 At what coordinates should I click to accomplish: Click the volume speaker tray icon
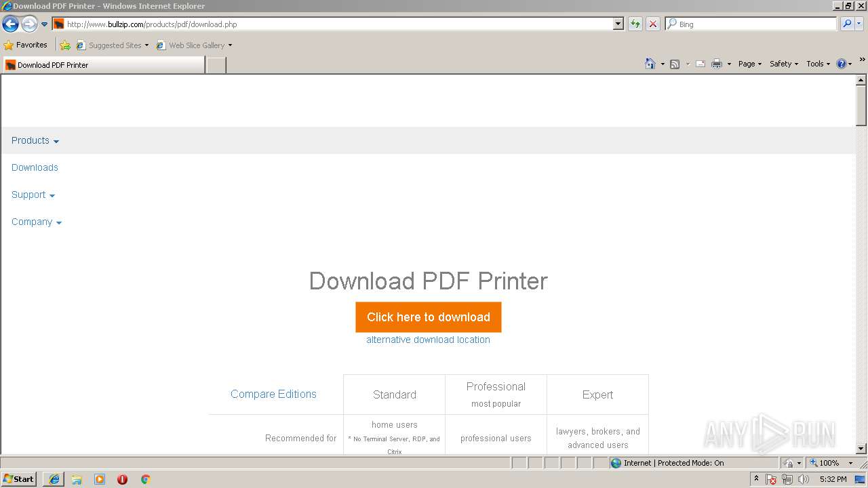803,479
